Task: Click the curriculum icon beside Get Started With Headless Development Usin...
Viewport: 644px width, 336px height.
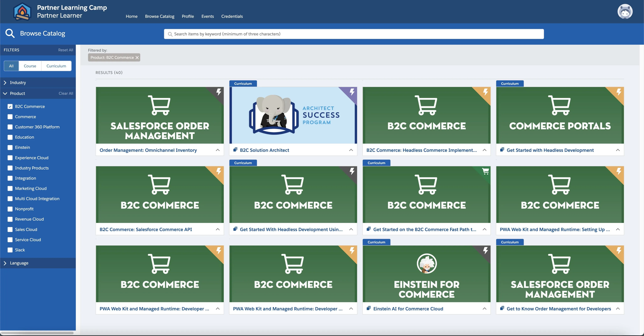Action: point(235,229)
